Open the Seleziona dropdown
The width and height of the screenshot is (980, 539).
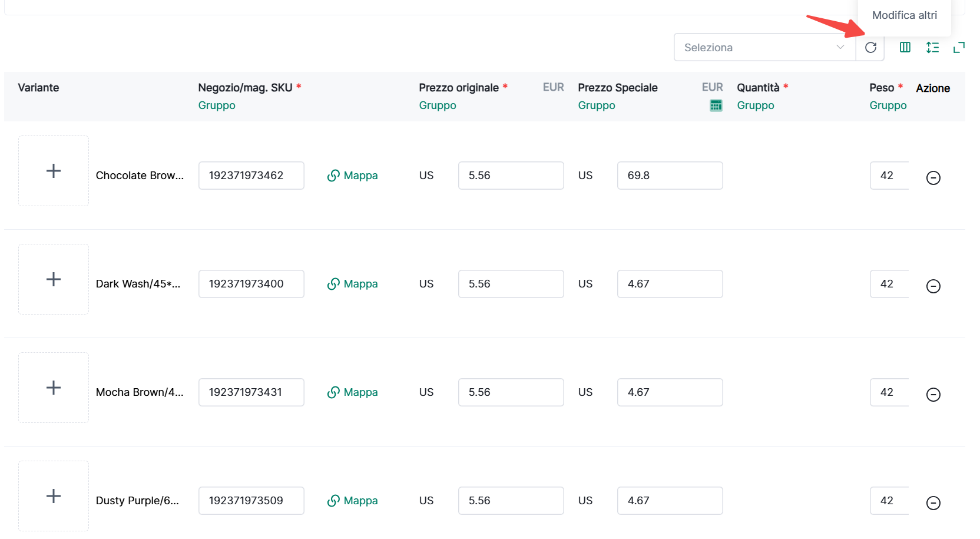[x=764, y=47]
